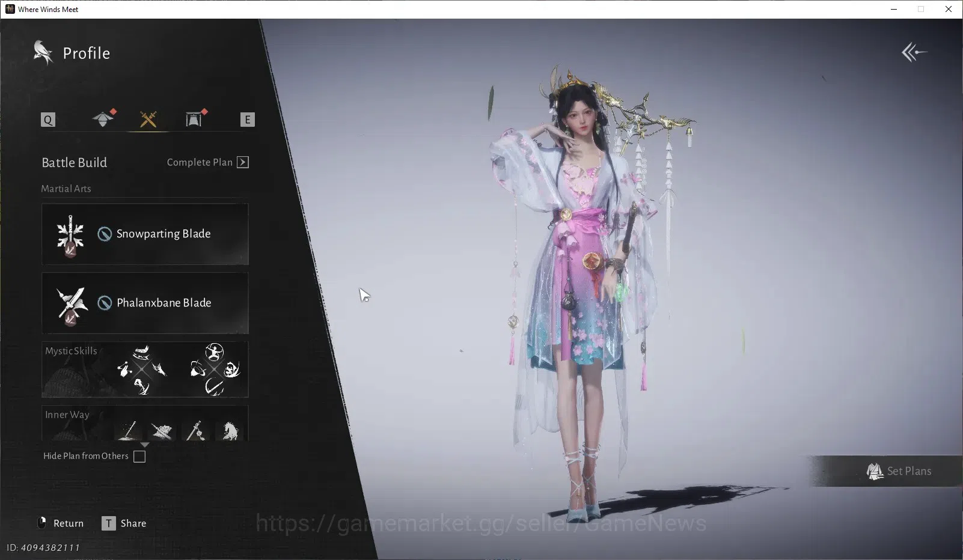Click the Martial Arts section label

pos(66,189)
